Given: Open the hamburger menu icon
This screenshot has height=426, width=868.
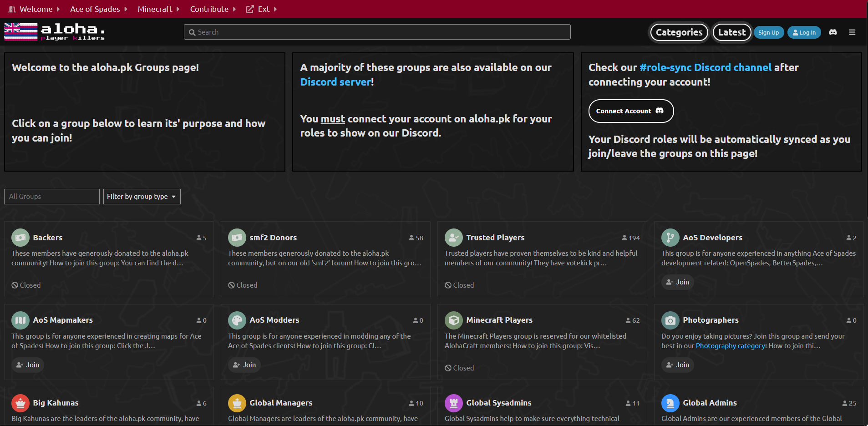Looking at the screenshot, I should pos(853,32).
